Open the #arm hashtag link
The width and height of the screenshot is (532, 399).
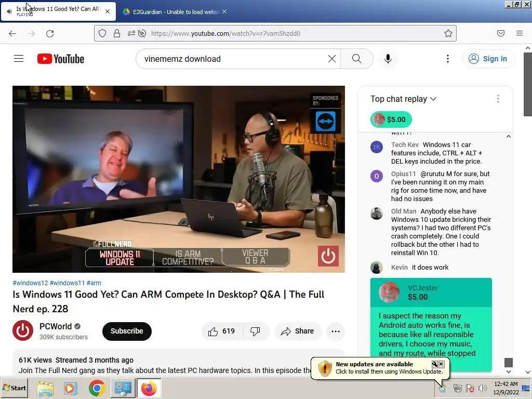point(94,283)
